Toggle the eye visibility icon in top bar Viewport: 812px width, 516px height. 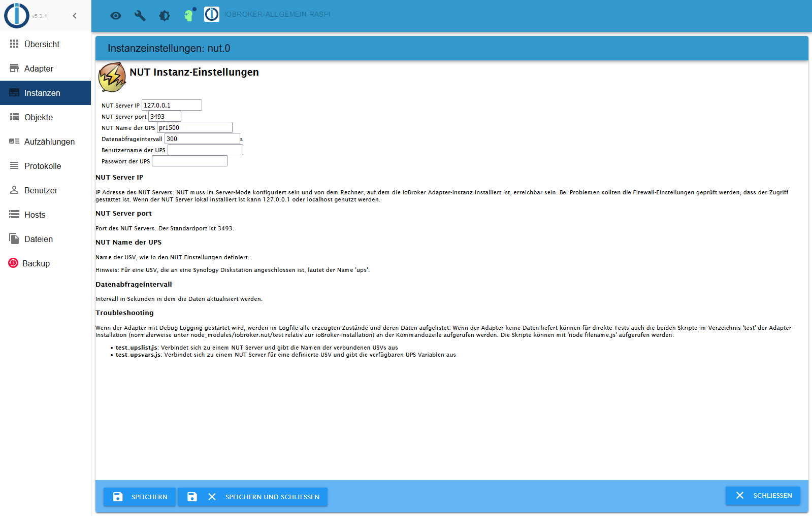[116, 16]
